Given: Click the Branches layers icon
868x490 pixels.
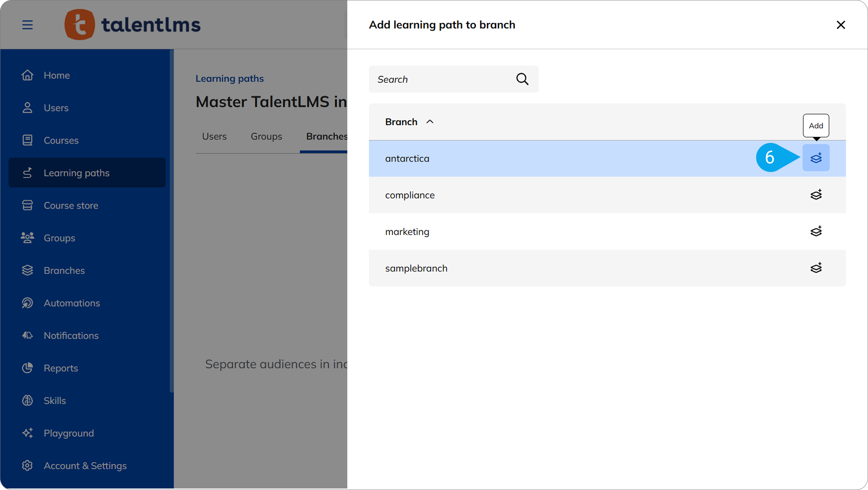Looking at the screenshot, I should click(x=27, y=270).
